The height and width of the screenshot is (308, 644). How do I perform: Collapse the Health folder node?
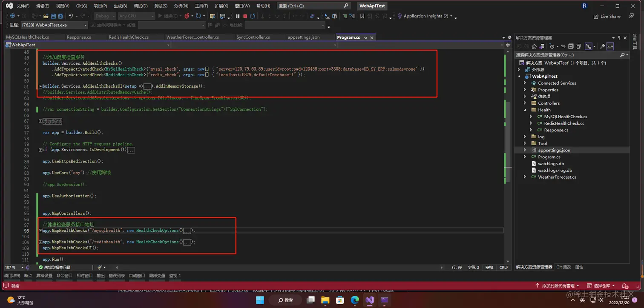coord(525,110)
